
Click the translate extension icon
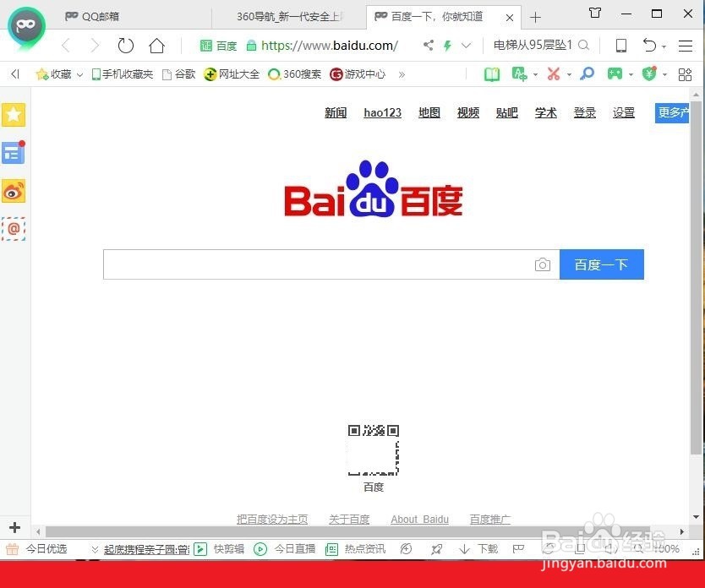click(x=520, y=74)
